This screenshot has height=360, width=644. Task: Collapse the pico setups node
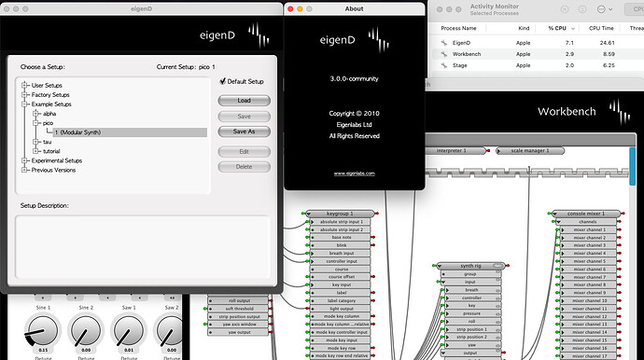[35, 123]
